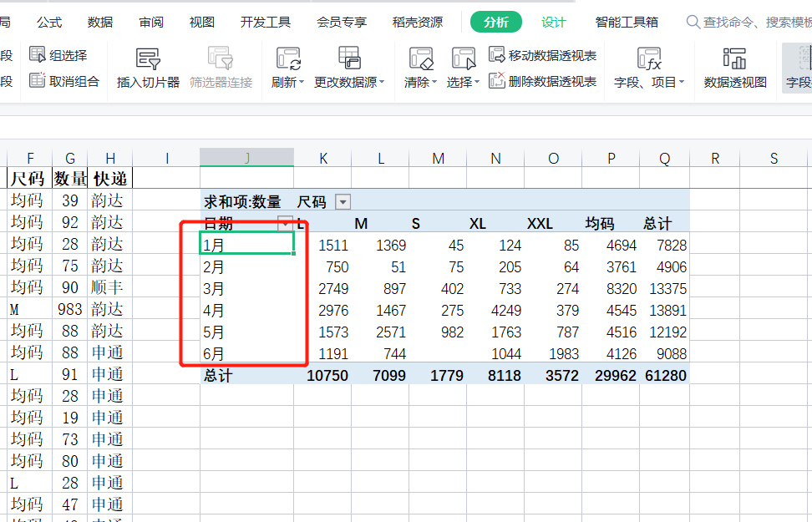Click the 组选择 (Group Selection) icon
The height and width of the screenshot is (522, 812).
pyautogui.click(x=38, y=55)
